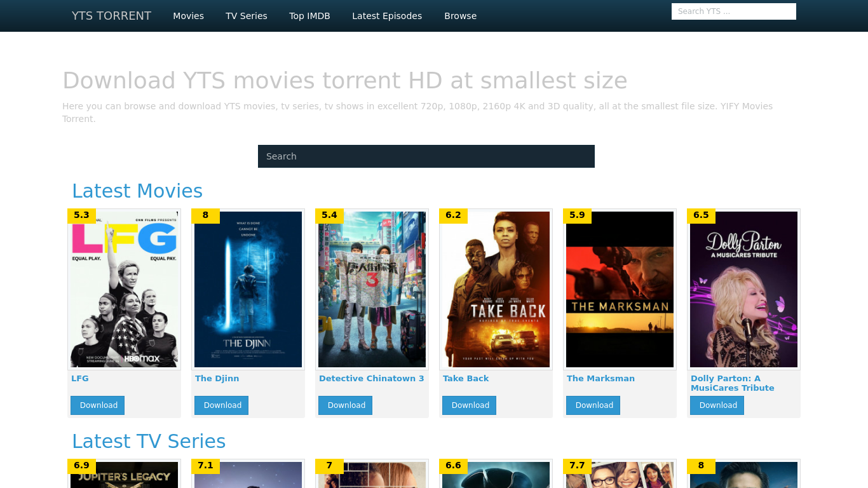This screenshot has height=488, width=868.
Task: Open the Top IMDB menu item
Action: pos(309,16)
